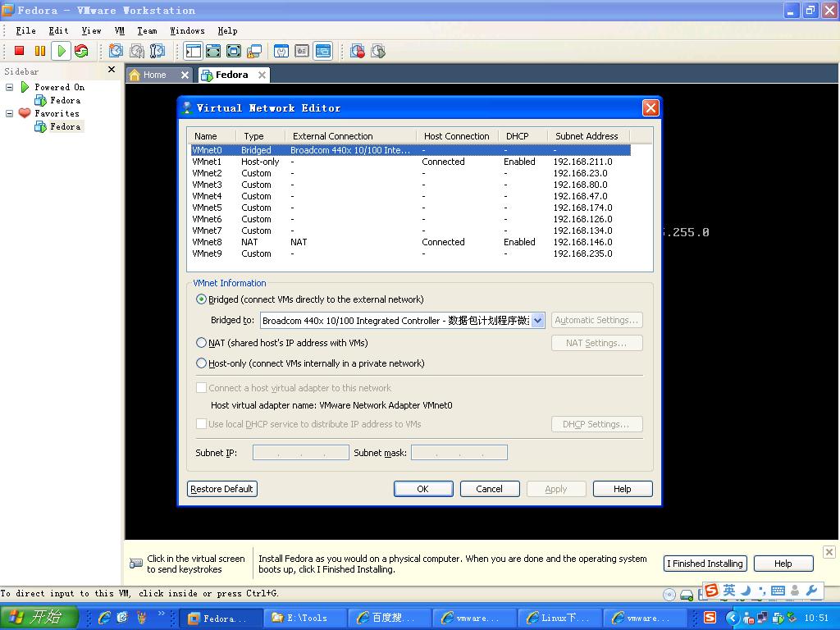Click the yellow Suspend pause icon
Image resolution: width=840 pixels, height=630 pixels.
click(40, 51)
